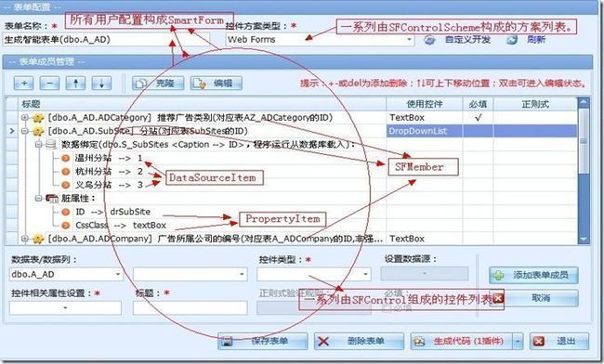Screen dimensions: 604x364
Task: Click the 刷新 refresh icon
Action: [x=512, y=40]
